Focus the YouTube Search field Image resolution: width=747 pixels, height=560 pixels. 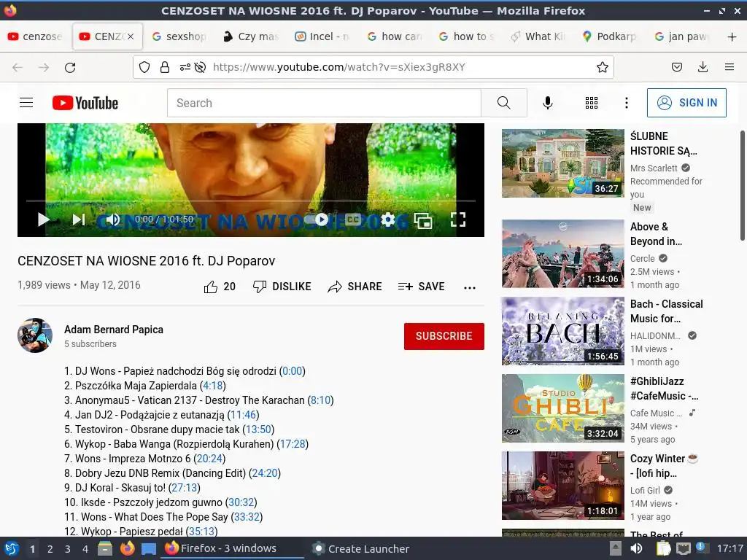coord(324,103)
